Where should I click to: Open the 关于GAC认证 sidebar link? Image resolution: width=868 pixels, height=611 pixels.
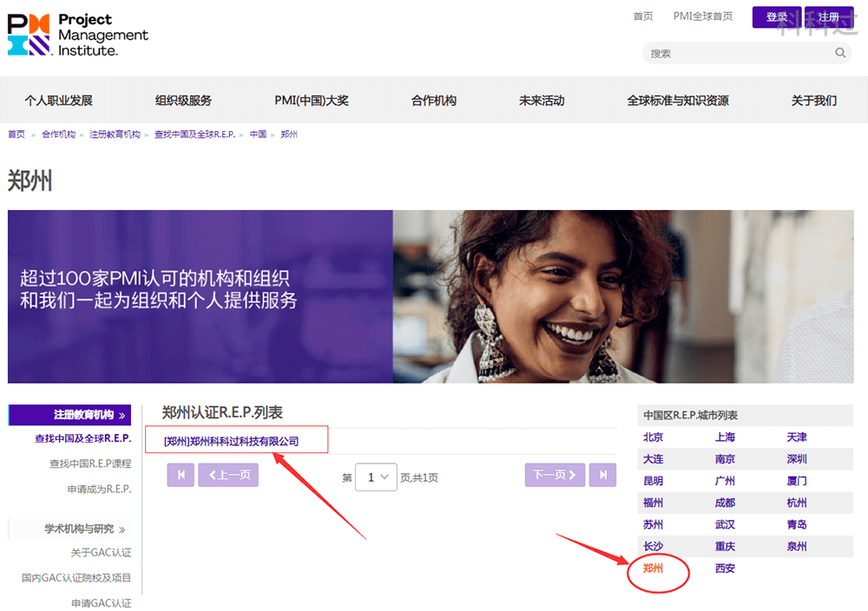point(102,552)
